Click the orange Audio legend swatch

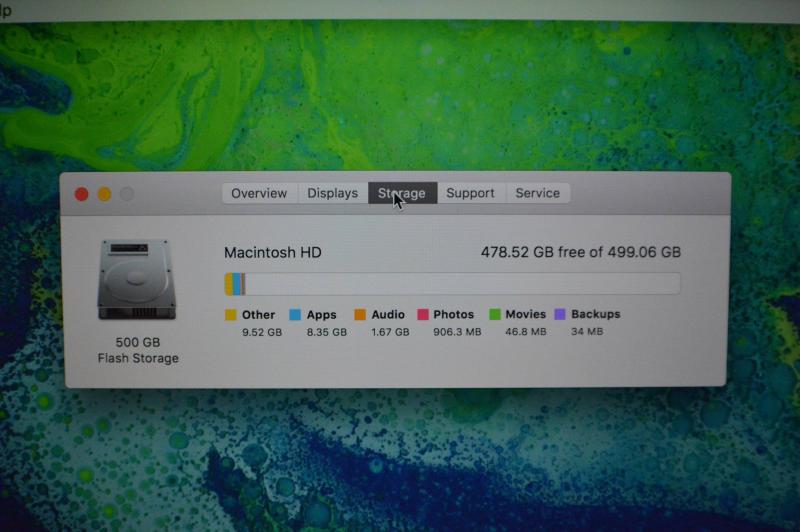[360, 315]
